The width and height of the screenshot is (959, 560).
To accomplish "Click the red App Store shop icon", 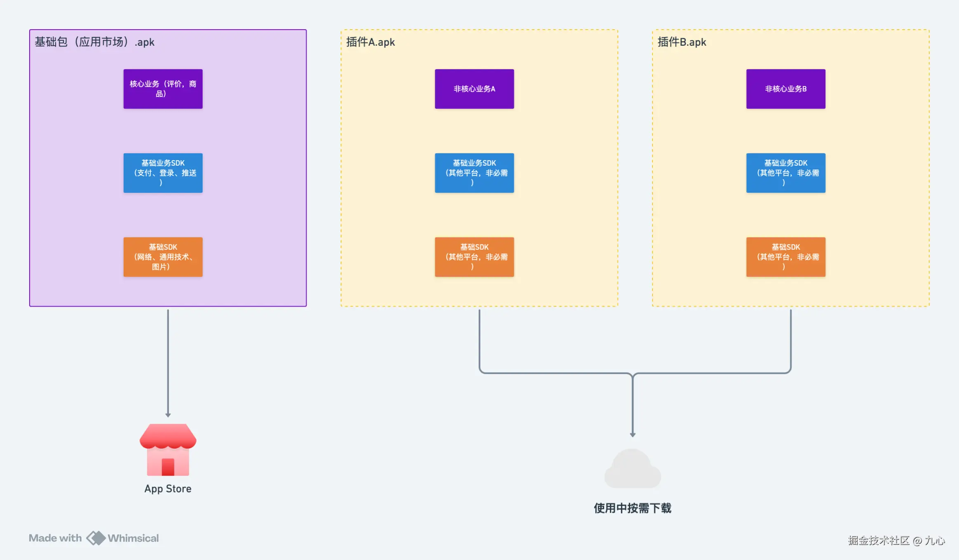I will 168,450.
